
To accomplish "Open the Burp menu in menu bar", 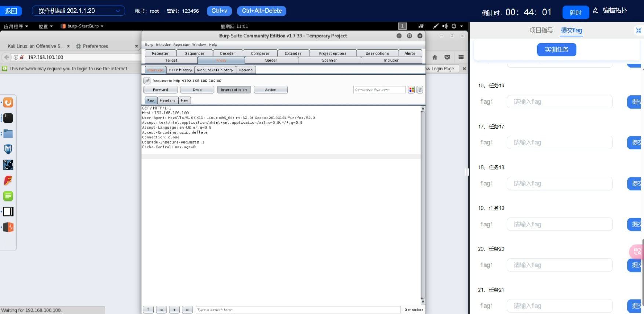I will [x=149, y=45].
